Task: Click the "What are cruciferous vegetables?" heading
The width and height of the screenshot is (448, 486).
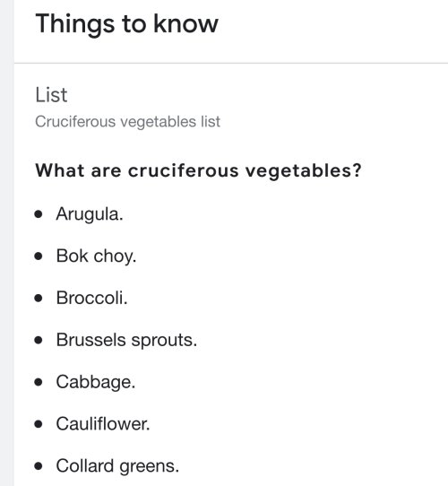Action: click(x=198, y=170)
